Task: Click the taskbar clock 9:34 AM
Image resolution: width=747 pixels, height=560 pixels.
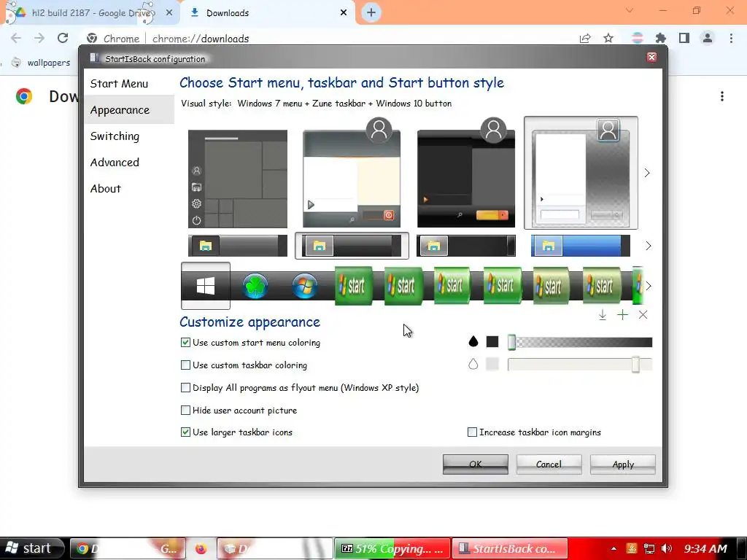Action: click(705, 548)
